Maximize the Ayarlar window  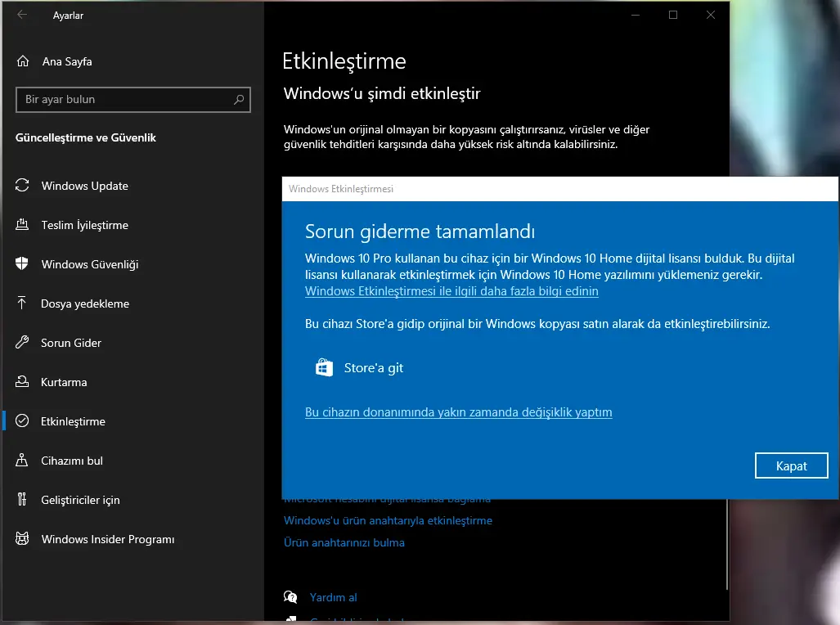(673, 15)
